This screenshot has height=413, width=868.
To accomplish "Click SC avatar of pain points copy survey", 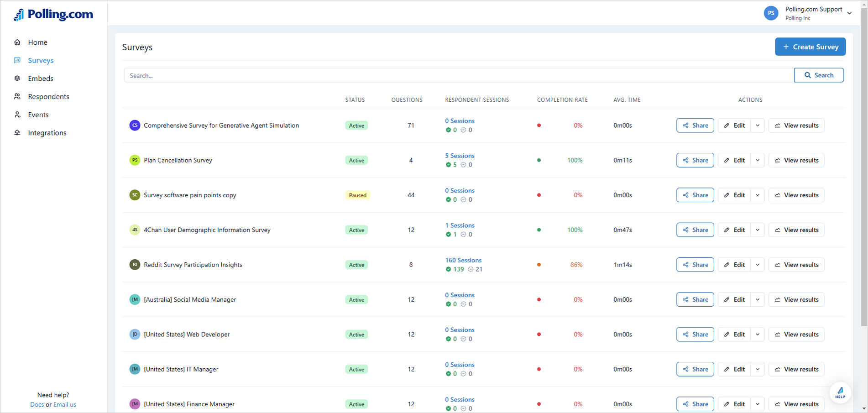I will [x=135, y=195].
